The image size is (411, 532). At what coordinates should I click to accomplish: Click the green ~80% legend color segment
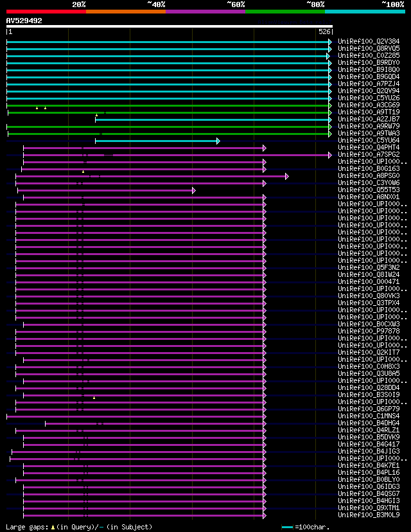pos(285,12)
